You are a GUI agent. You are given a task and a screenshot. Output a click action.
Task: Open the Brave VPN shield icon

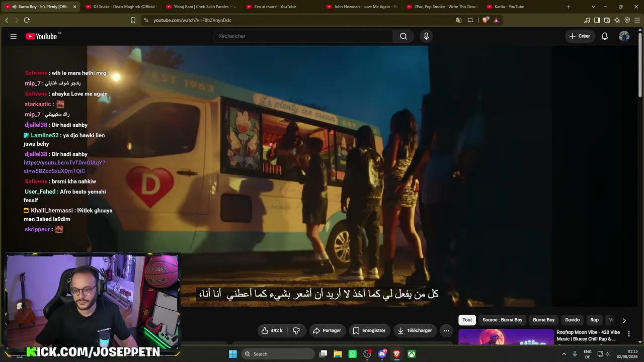tap(627, 20)
